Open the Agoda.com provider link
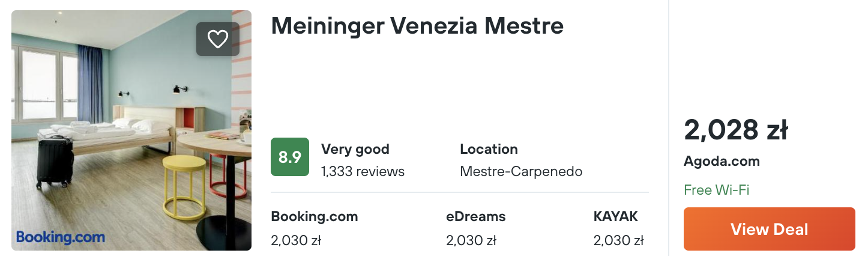 click(x=722, y=162)
